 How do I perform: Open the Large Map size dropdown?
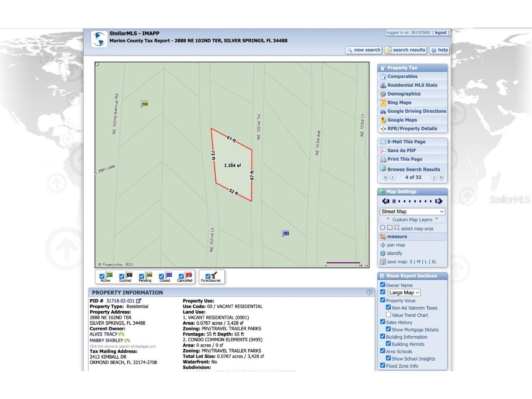coord(404,292)
